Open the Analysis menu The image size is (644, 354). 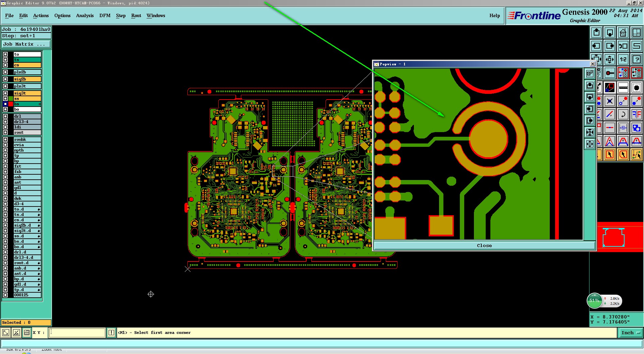[85, 16]
